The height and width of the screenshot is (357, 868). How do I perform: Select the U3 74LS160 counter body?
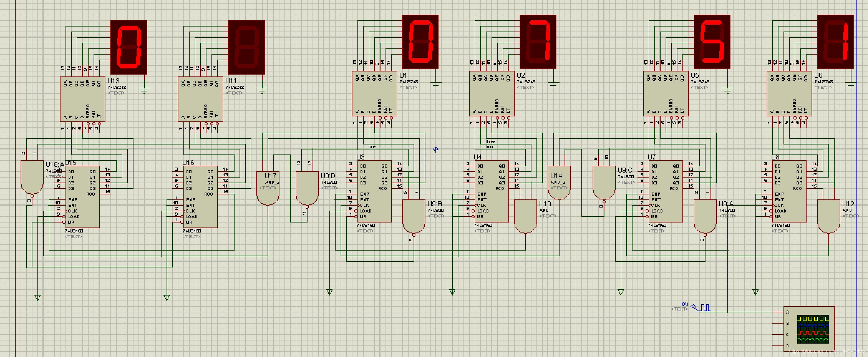[x=374, y=192]
